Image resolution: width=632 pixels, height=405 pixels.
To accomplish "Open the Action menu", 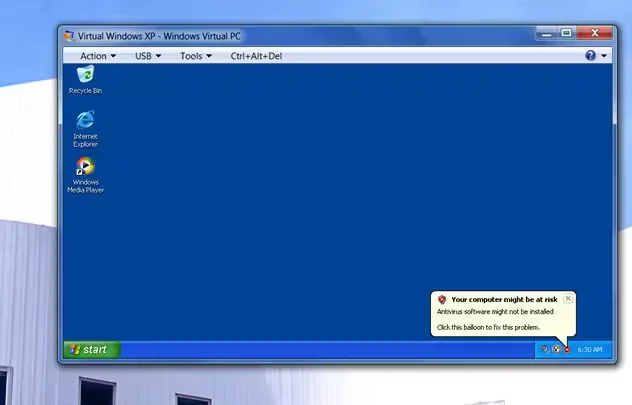I will [98, 56].
